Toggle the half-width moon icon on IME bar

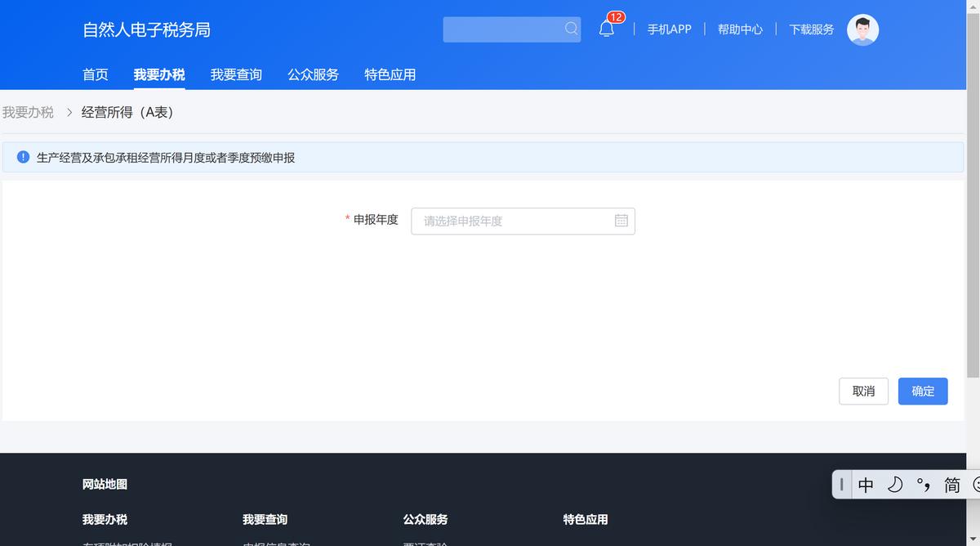pyautogui.click(x=894, y=485)
